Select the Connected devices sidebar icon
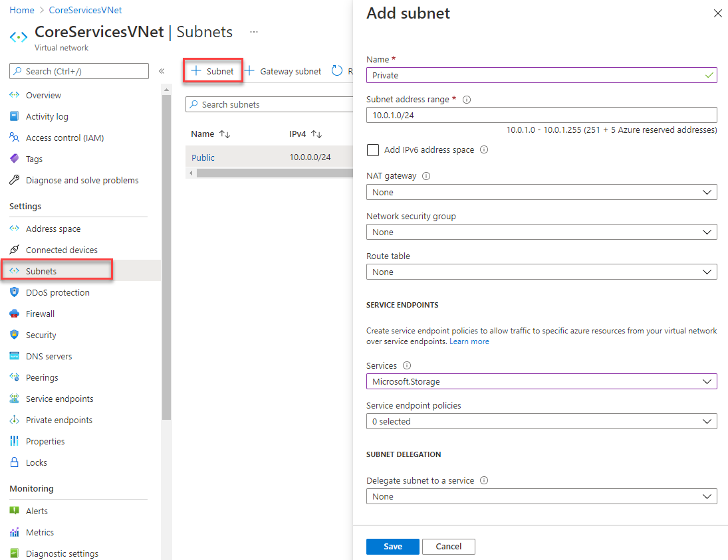The height and width of the screenshot is (560, 728). [15, 250]
